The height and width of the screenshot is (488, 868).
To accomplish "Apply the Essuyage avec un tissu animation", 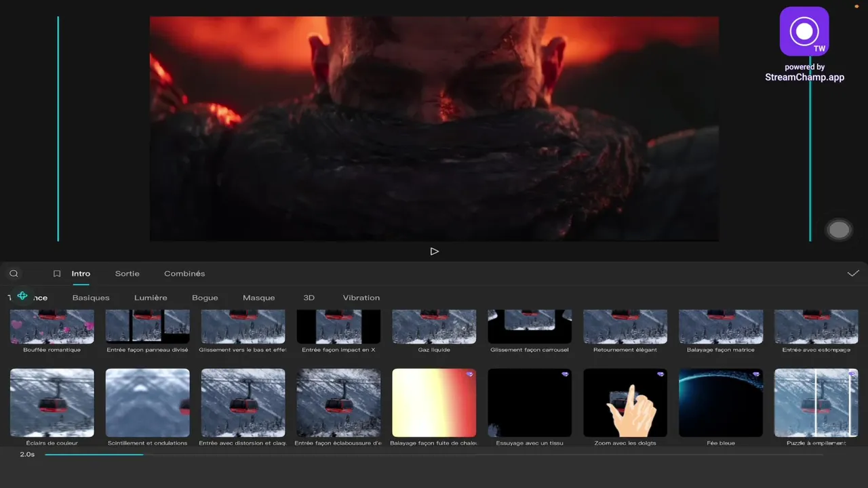I will 530,403.
